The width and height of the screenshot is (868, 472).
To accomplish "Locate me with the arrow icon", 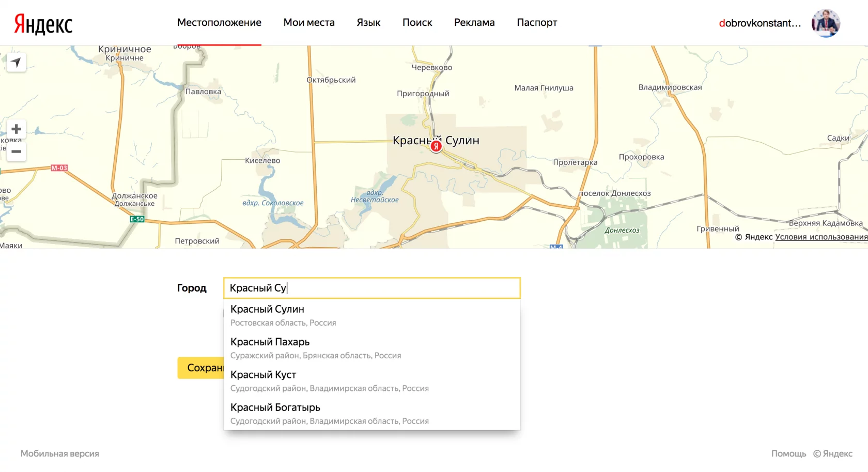I will tap(16, 63).
